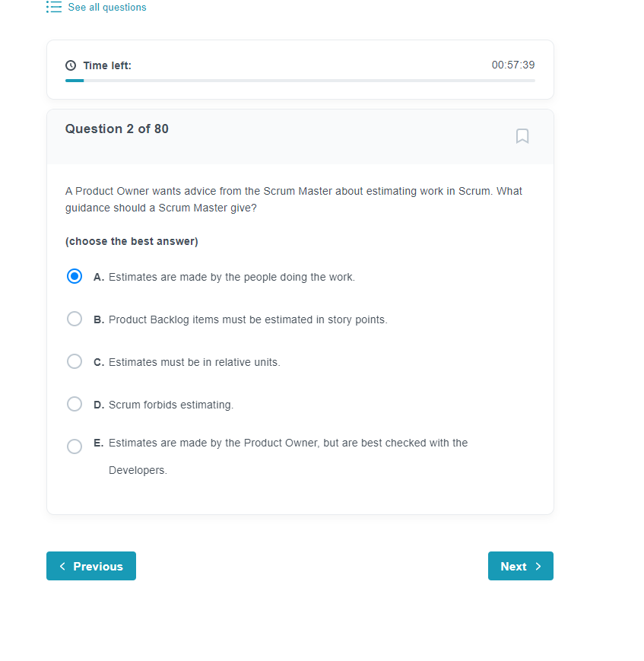Viewport: 644px width, 661px height.
Task: Click answer text "Estimates must be in relative units"
Action: 195,362
